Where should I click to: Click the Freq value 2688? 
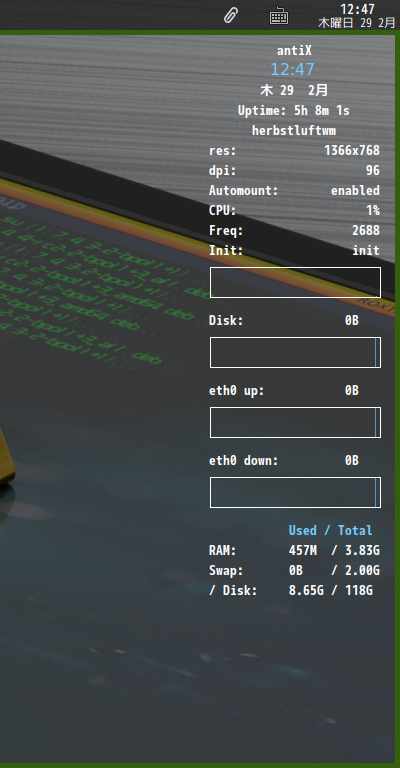[366, 231]
